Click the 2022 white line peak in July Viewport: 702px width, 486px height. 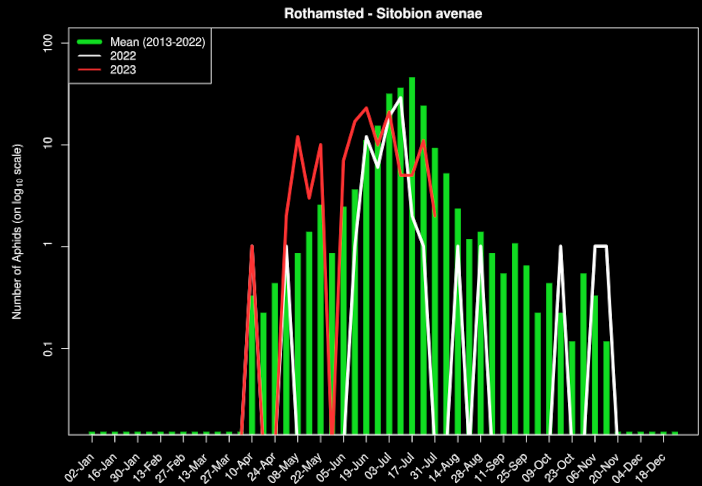click(401, 97)
